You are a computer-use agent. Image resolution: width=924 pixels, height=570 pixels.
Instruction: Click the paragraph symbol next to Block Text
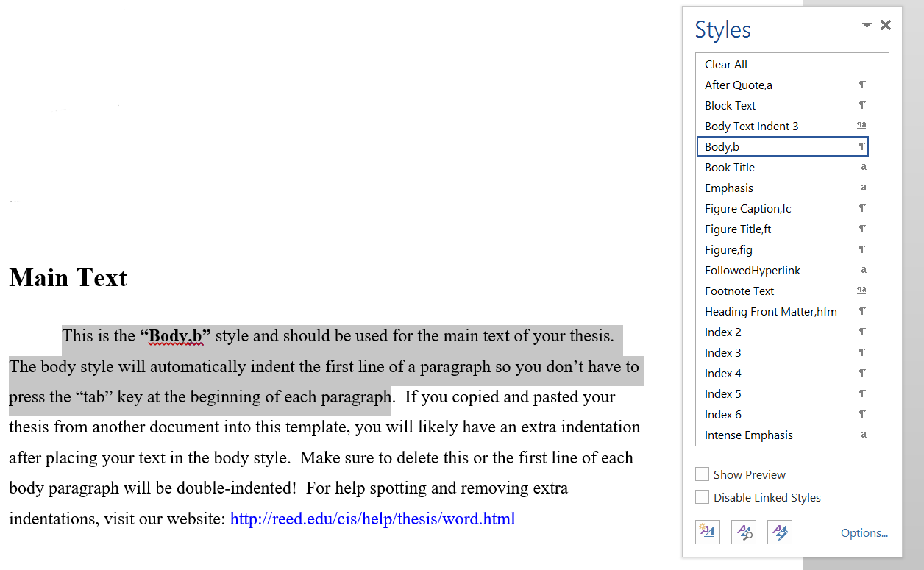pyautogui.click(x=861, y=105)
